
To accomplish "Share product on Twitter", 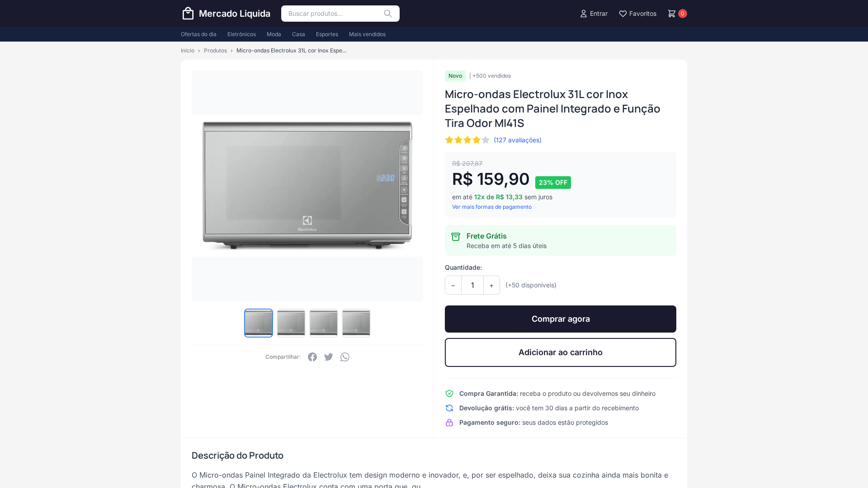I will point(329,357).
